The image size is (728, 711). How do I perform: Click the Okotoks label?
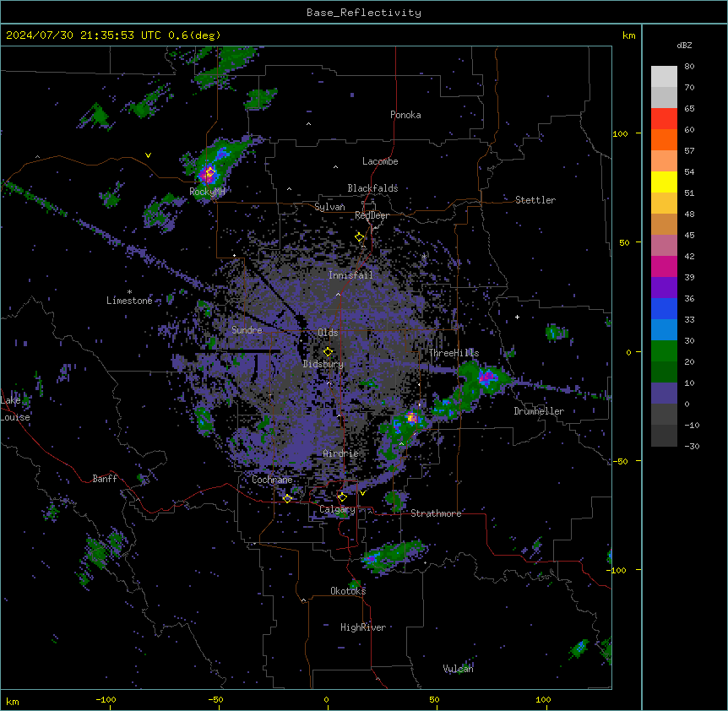click(x=348, y=591)
